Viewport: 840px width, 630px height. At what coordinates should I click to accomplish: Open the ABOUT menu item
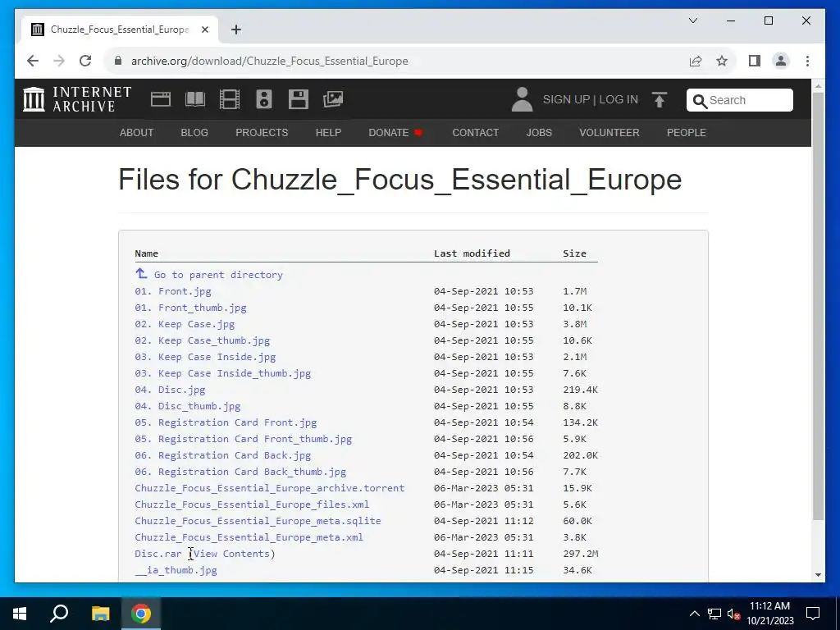137,132
